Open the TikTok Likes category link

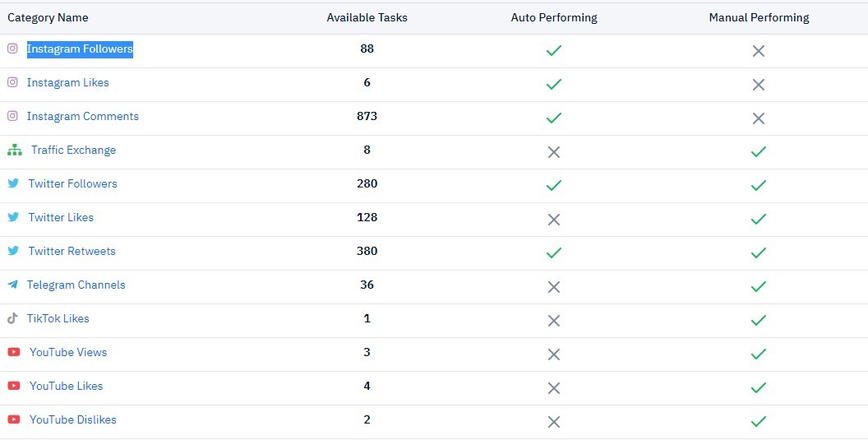tap(58, 318)
